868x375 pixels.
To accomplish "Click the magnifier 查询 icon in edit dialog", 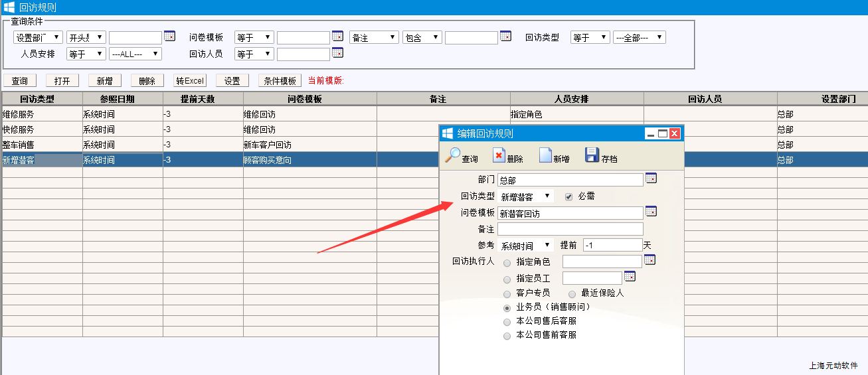I will coord(453,155).
